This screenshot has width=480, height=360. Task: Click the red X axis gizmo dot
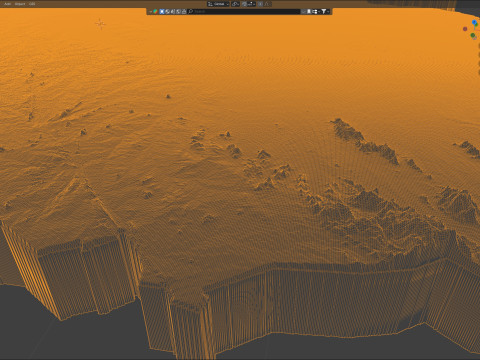465,29
